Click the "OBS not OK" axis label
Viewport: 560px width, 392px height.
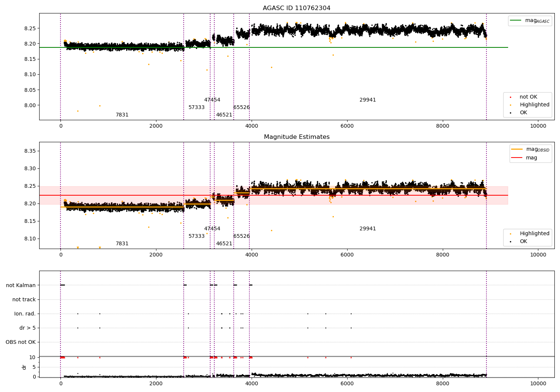click(21, 342)
